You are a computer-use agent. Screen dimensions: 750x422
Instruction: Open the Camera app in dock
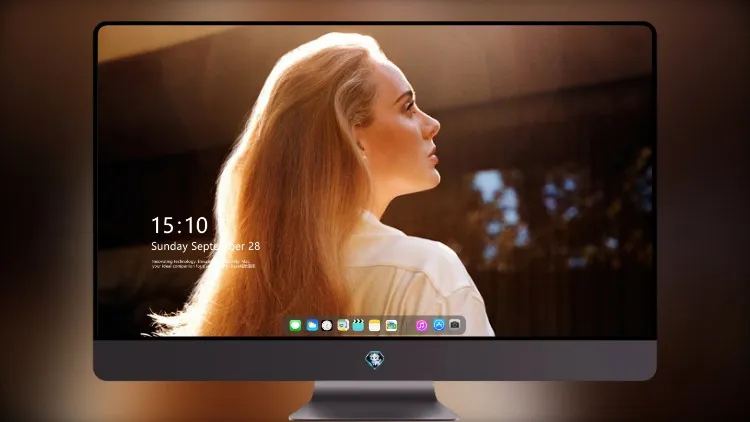pos(455,325)
